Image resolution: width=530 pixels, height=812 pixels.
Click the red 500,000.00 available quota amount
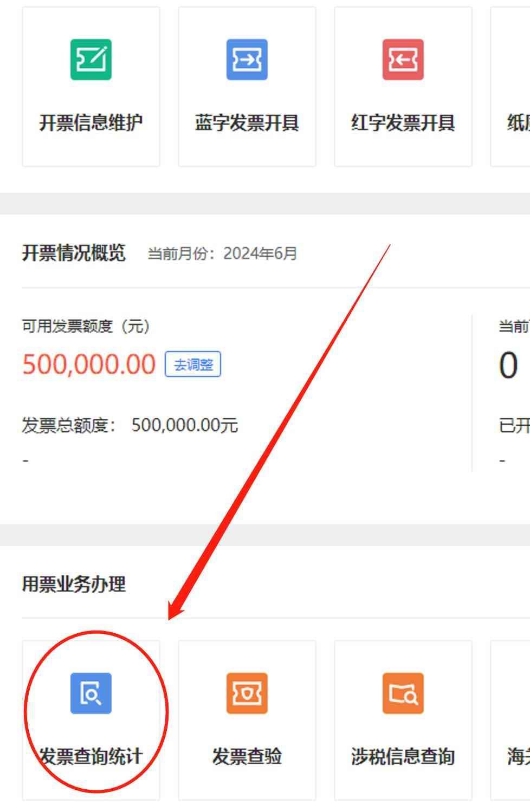tap(89, 364)
